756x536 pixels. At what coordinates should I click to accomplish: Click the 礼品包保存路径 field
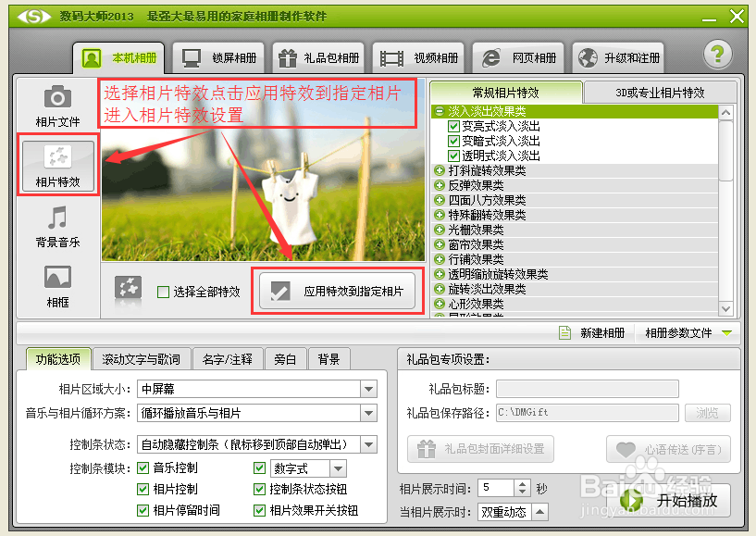(x=588, y=413)
